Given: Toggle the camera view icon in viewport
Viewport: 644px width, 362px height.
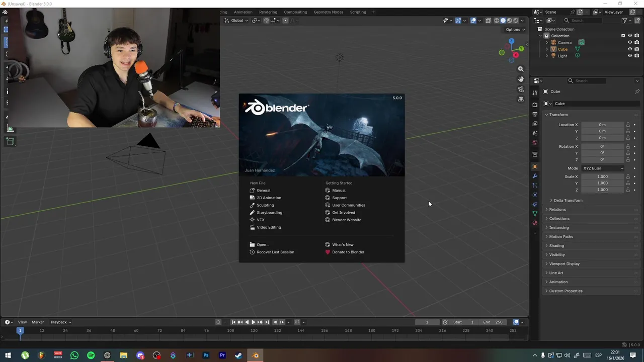Looking at the screenshot, I should pyautogui.click(x=521, y=89).
